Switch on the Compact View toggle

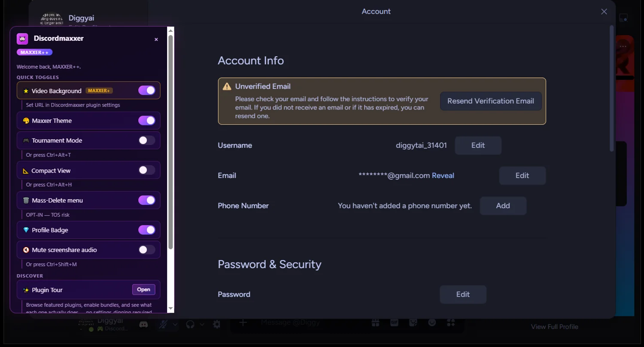coord(147,170)
